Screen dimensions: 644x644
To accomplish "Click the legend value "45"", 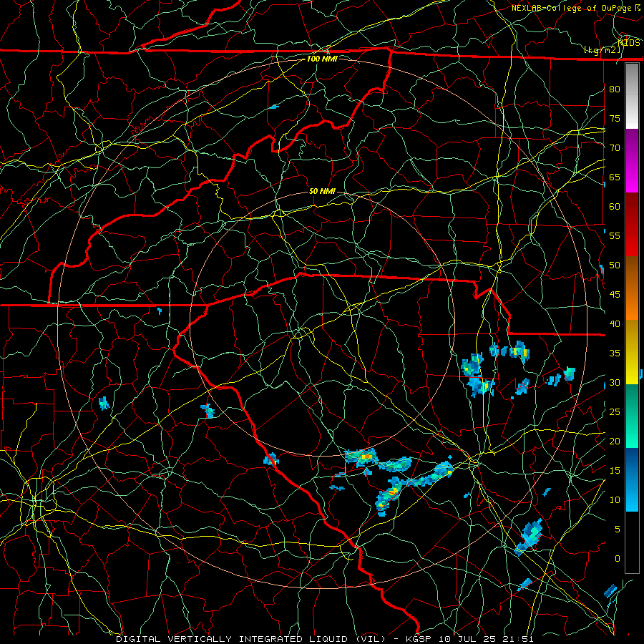I will 615,295.
